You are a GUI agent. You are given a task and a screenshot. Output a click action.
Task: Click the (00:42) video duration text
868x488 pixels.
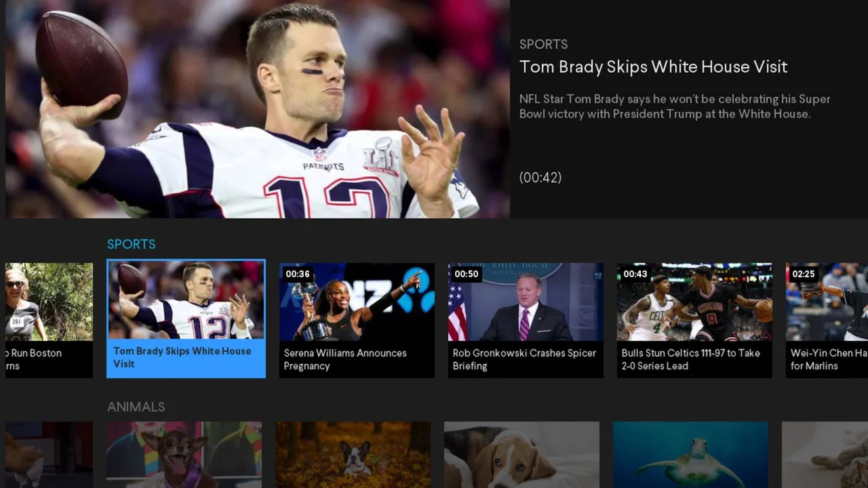point(540,178)
